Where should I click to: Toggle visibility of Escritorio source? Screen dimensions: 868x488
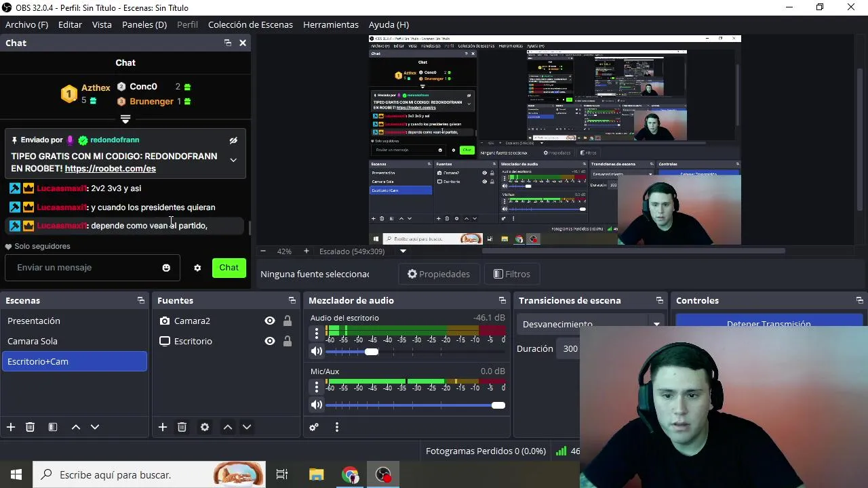[x=270, y=341]
